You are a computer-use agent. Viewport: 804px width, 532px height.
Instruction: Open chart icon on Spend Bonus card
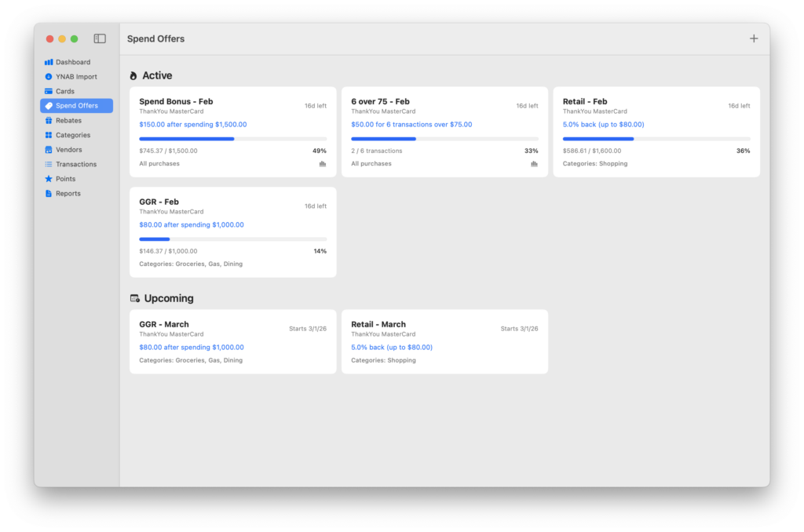coord(323,164)
